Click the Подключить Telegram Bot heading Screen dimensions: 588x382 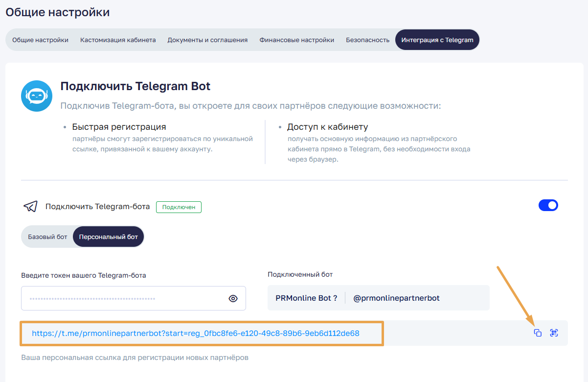pyautogui.click(x=135, y=87)
